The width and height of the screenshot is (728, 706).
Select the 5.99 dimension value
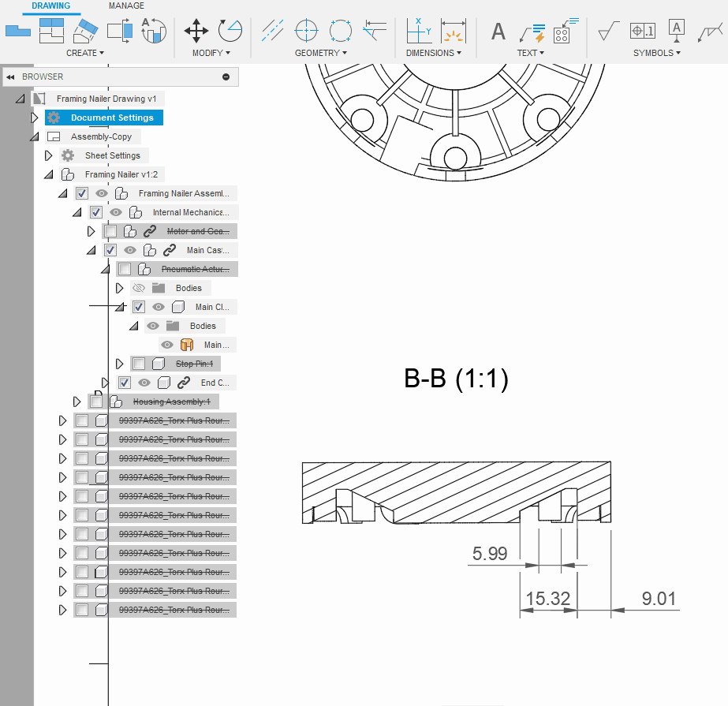(490, 553)
